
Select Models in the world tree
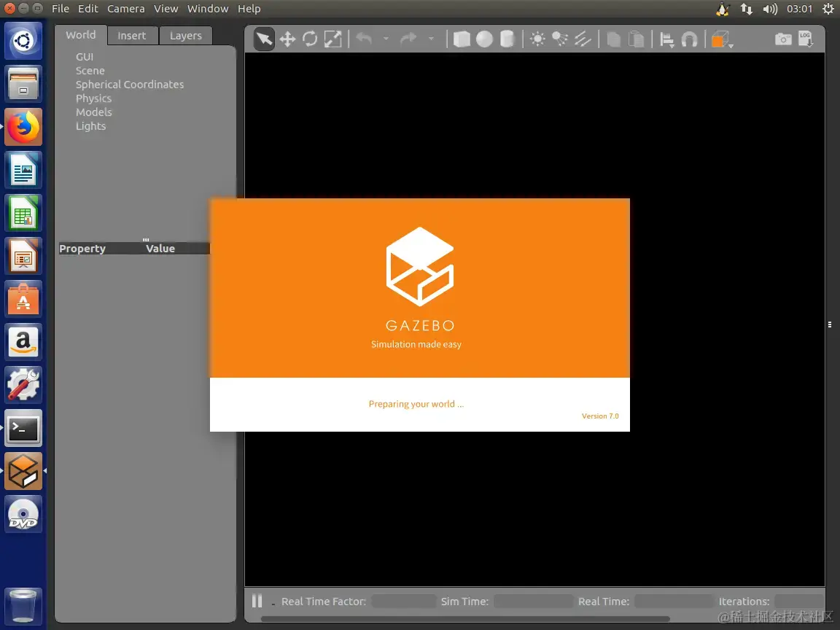[x=94, y=112]
